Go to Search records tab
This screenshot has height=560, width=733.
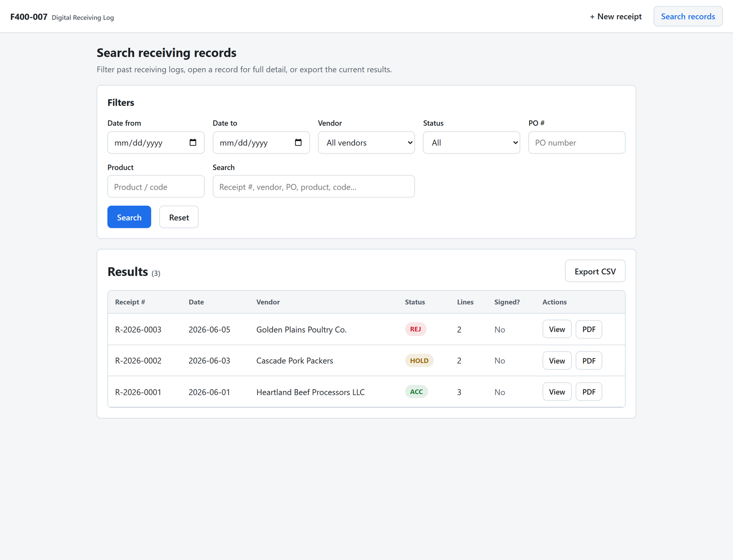(x=688, y=16)
